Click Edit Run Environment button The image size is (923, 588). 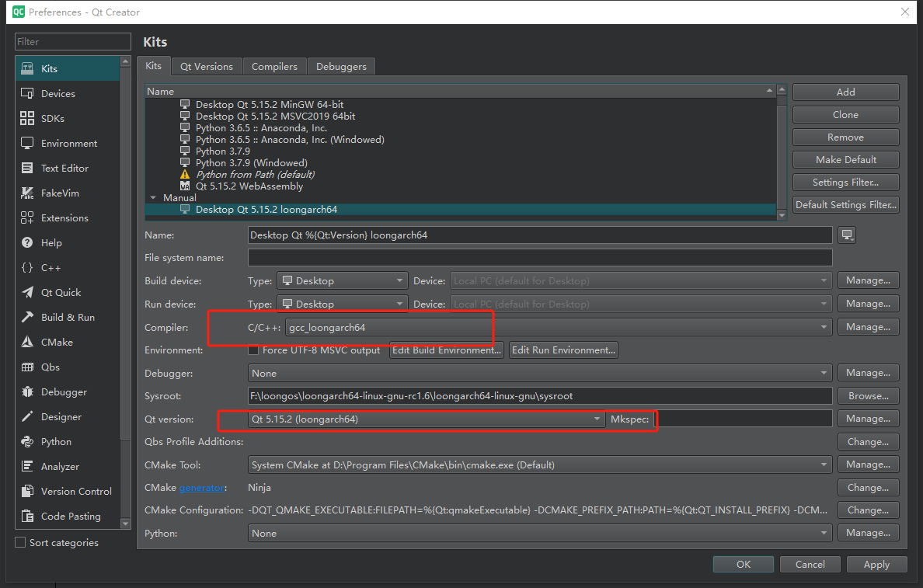[x=564, y=350]
